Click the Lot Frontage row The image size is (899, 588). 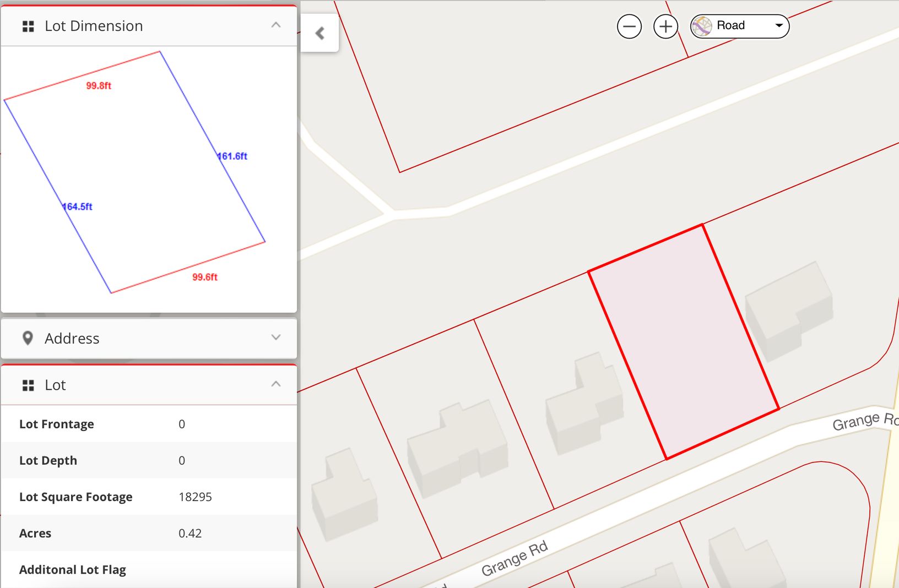coord(149,424)
